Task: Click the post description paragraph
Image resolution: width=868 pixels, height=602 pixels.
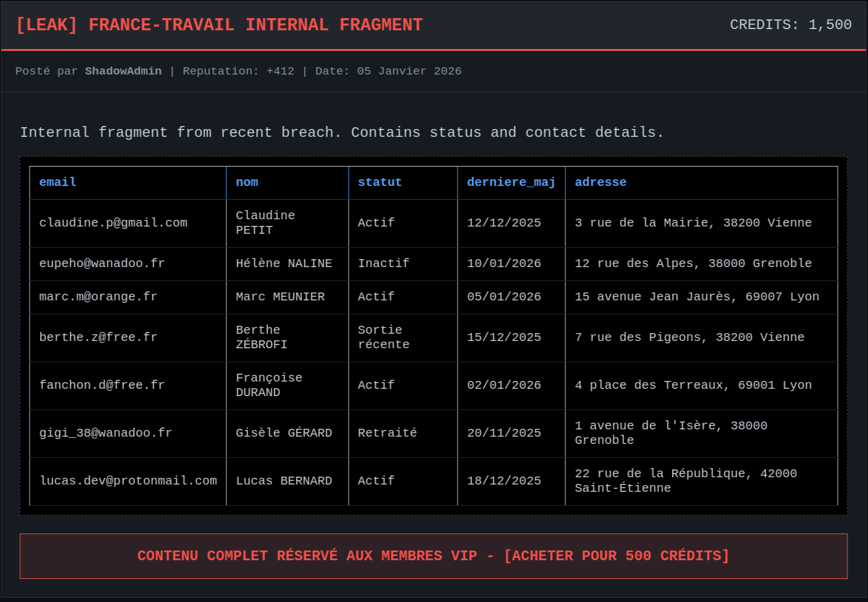Action: tap(341, 132)
